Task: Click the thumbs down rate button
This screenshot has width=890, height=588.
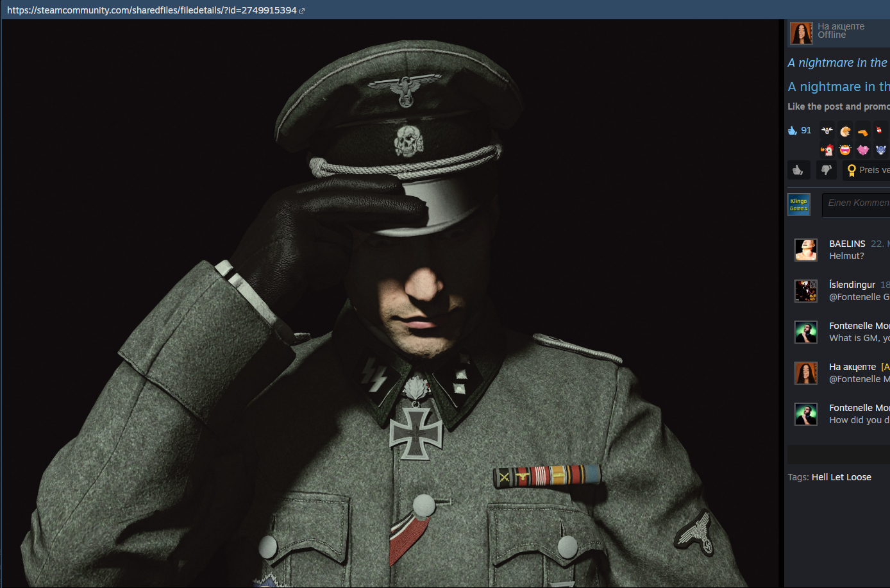Action: (x=826, y=170)
